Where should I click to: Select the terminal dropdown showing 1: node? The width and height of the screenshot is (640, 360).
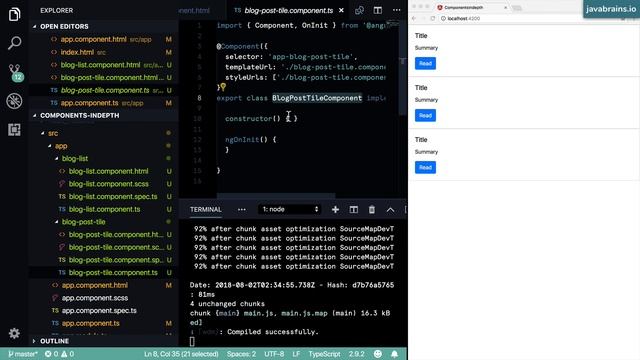click(289, 209)
